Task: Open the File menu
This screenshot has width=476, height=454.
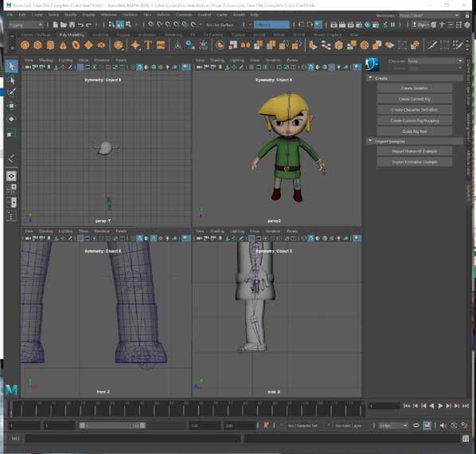Action: [10, 14]
